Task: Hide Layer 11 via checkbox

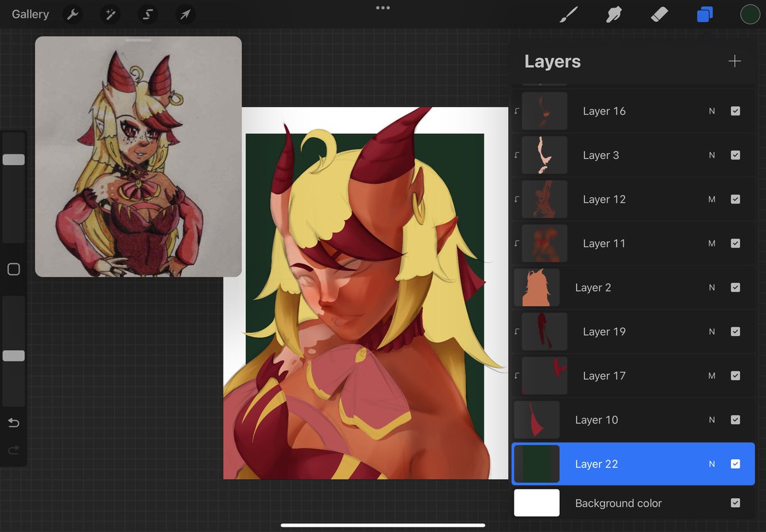Action: coord(735,243)
